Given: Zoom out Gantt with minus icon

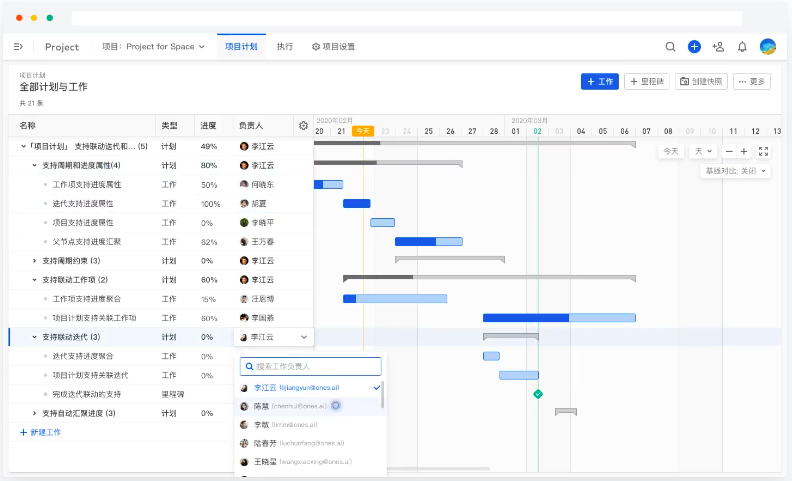Looking at the screenshot, I should [729, 151].
